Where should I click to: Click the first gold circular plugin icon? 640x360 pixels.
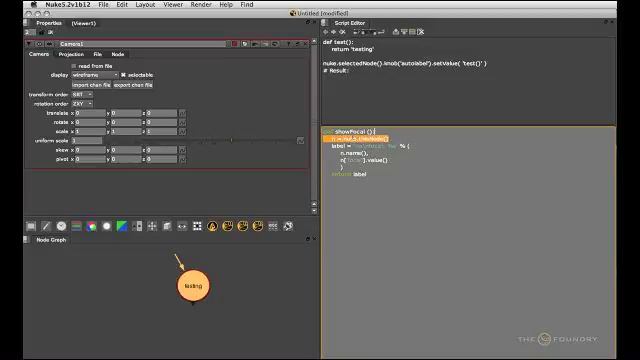(x=212, y=226)
